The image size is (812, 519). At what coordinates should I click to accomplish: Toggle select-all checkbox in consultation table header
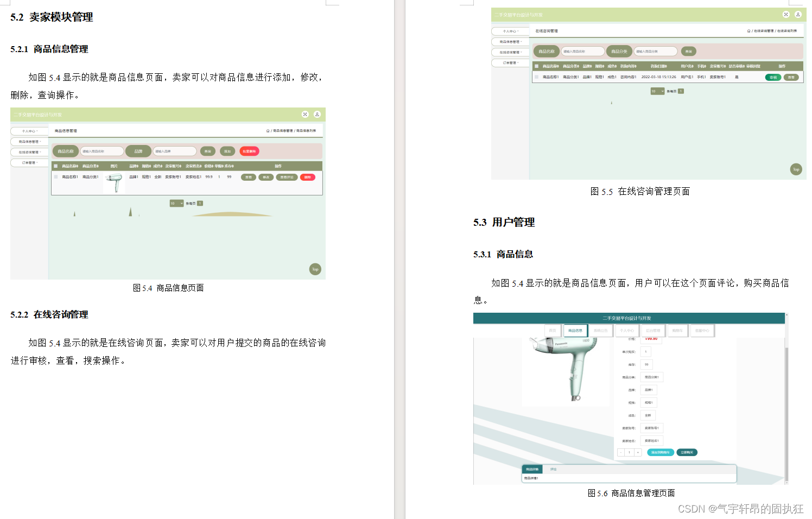[537, 66]
